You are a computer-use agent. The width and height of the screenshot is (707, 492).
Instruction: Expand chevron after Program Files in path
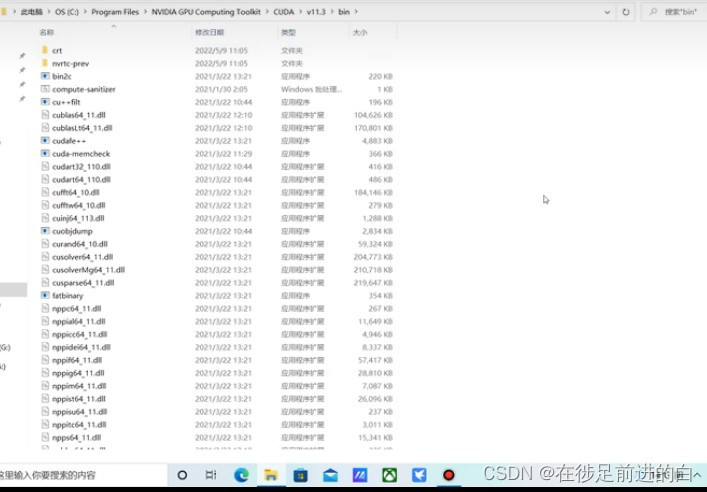click(x=145, y=12)
